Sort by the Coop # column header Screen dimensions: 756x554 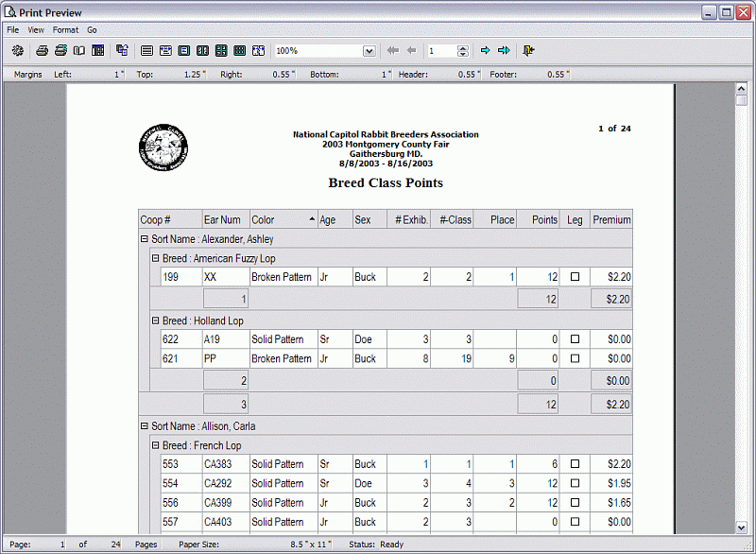point(170,220)
